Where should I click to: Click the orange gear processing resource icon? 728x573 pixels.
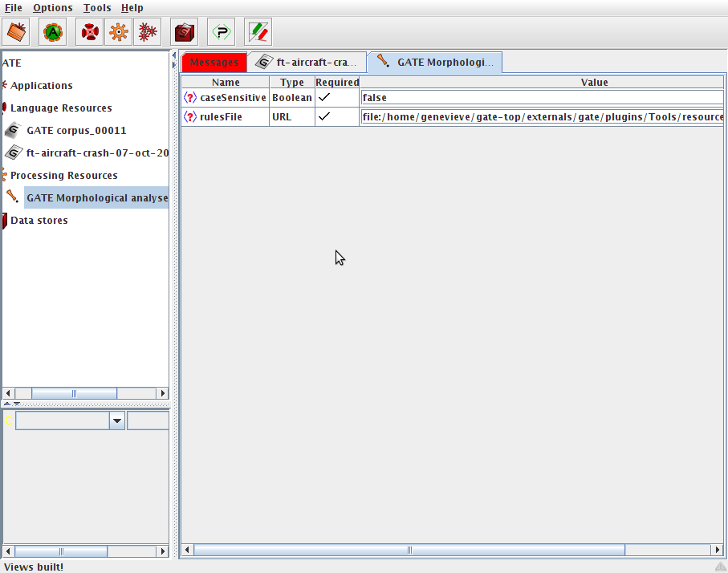(x=119, y=32)
